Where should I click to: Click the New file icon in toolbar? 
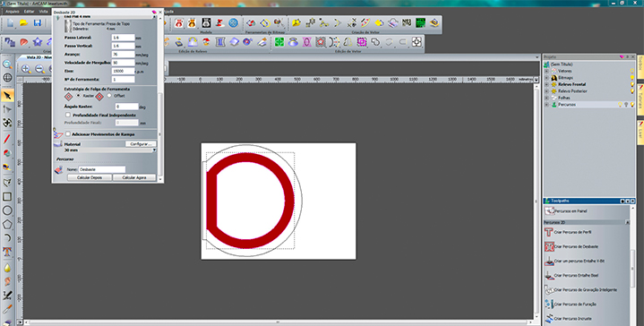coord(10,23)
